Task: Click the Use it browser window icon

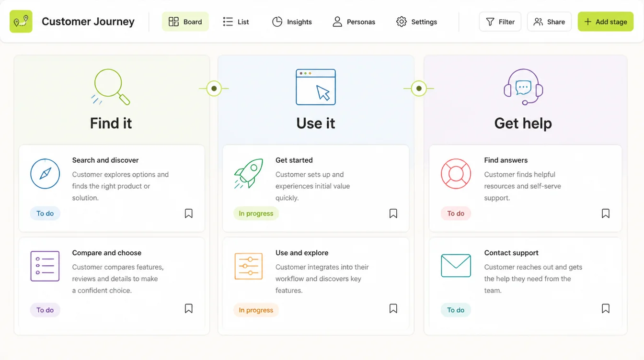Action: pos(316,87)
